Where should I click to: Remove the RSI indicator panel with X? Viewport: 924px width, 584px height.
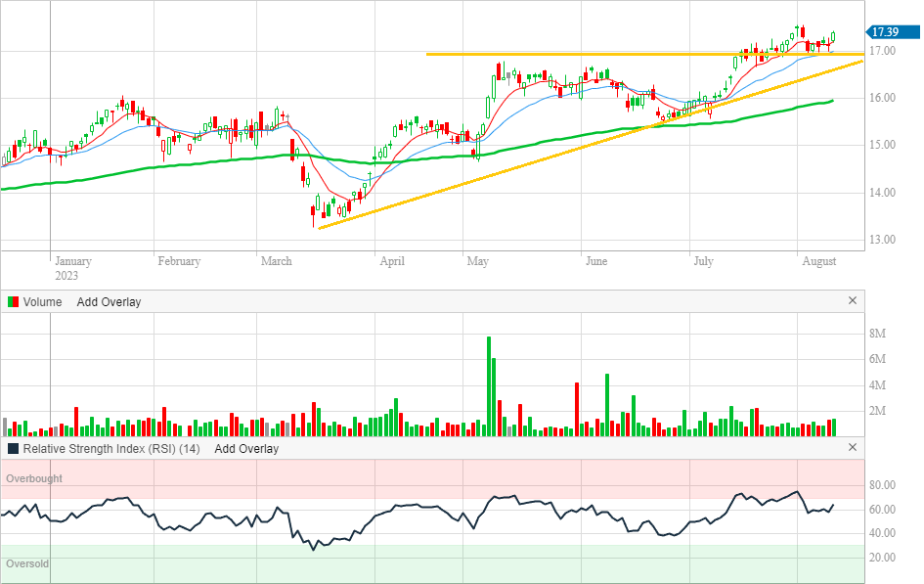(852, 448)
